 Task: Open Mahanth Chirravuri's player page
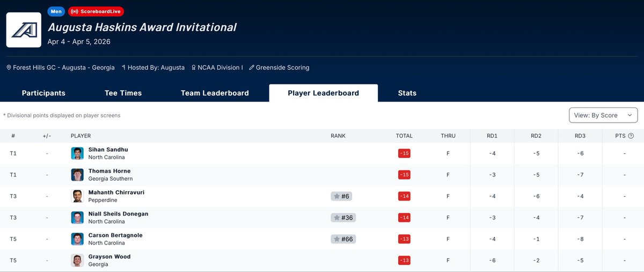[116, 192]
